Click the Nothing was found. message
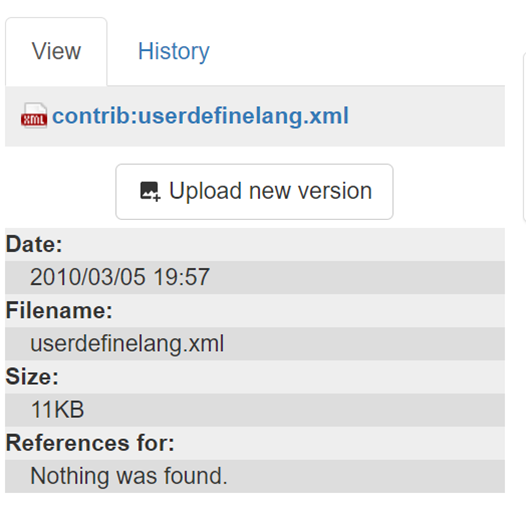Image resolution: width=526 pixels, height=510 pixels. (129, 476)
